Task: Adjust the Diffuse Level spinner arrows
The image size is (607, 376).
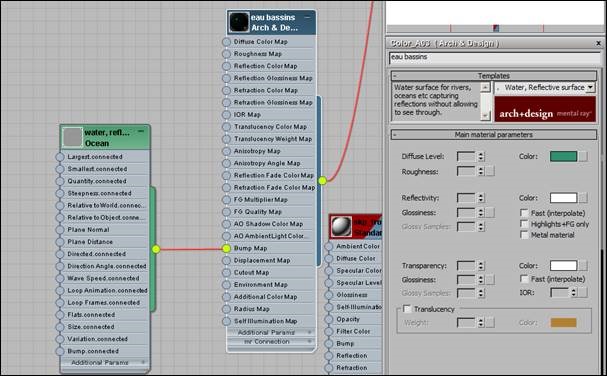Action: (481, 156)
